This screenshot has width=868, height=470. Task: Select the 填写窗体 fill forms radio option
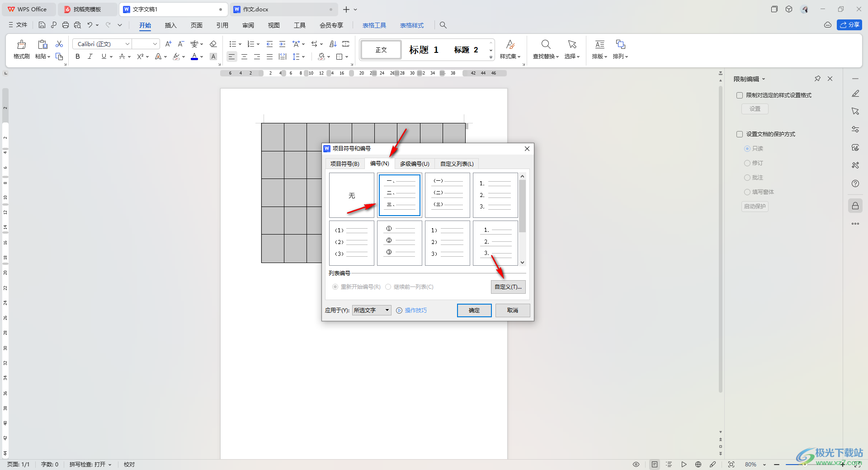click(747, 192)
